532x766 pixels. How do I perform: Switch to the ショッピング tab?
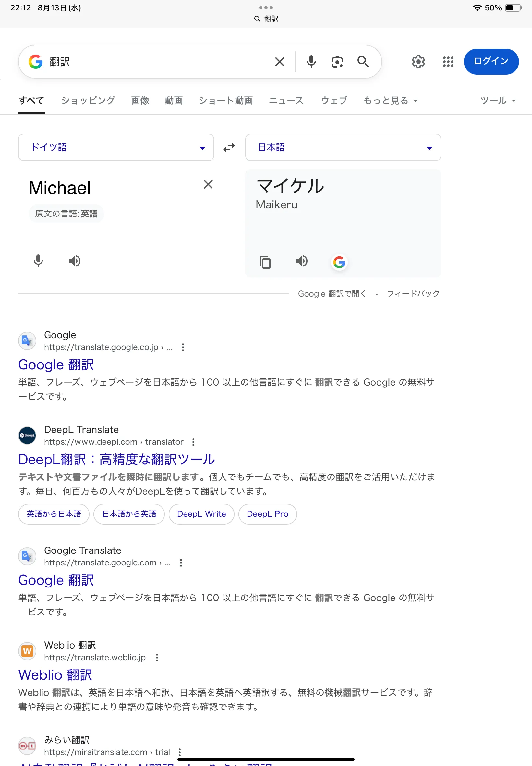(88, 100)
